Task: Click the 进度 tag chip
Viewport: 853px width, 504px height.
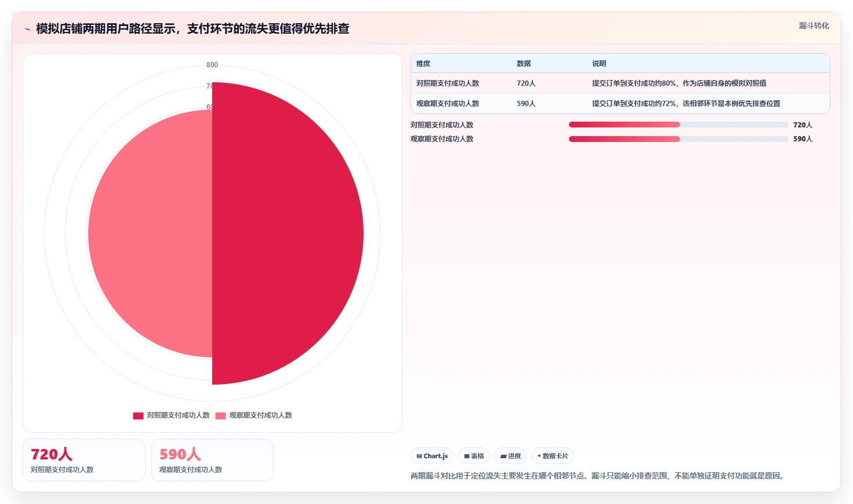Action: coord(510,456)
